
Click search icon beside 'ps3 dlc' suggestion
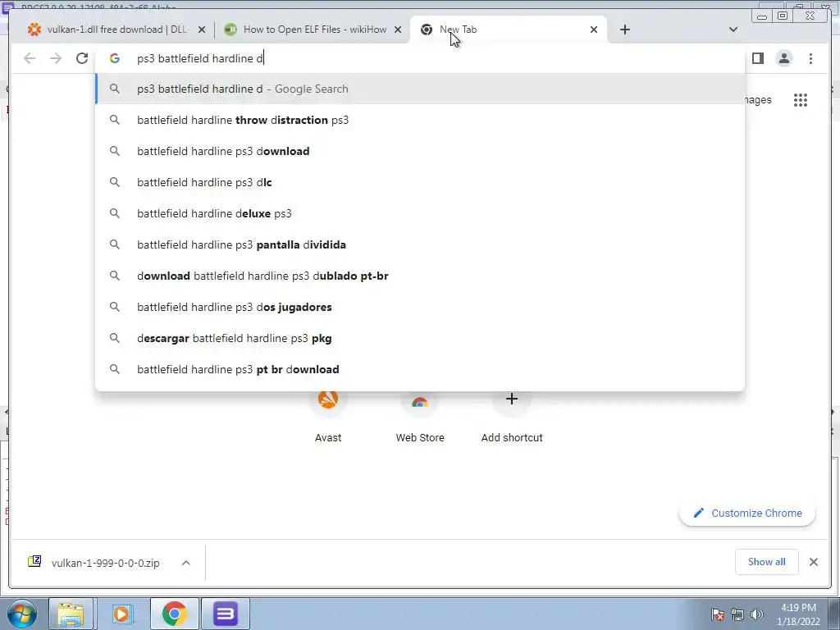pyautogui.click(x=115, y=182)
